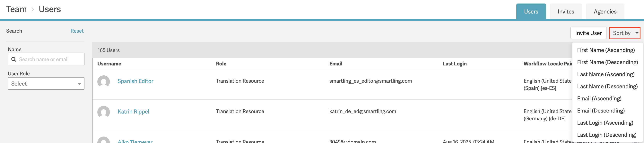Viewport: 644px width, 143px height.
Task: Choose Last Login (Descending) sort option
Action: [x=606, y=135]
